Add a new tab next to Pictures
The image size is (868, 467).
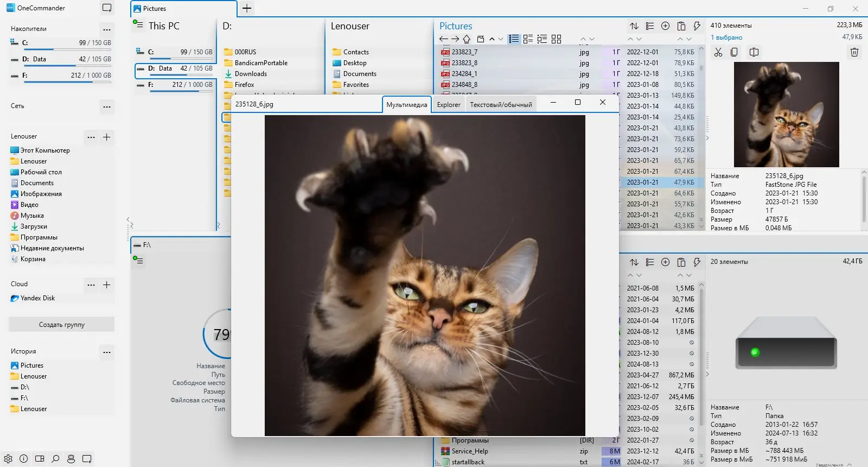click(x=247, y=8)
